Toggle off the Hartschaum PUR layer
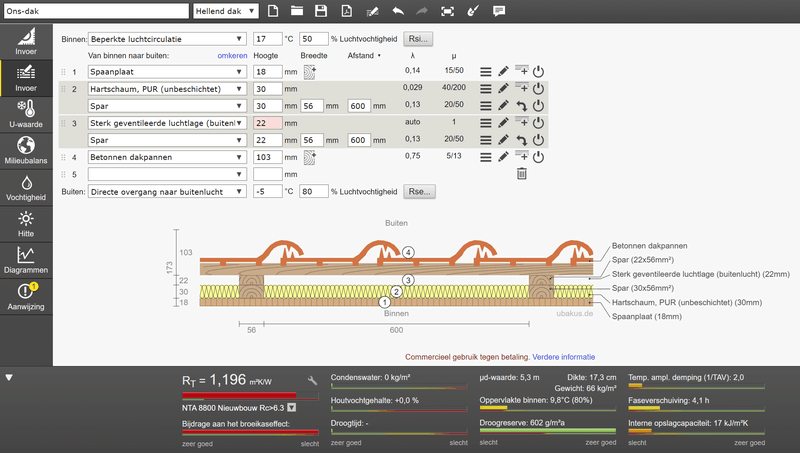Screen dimensions: 800x453 pos(537,89)
